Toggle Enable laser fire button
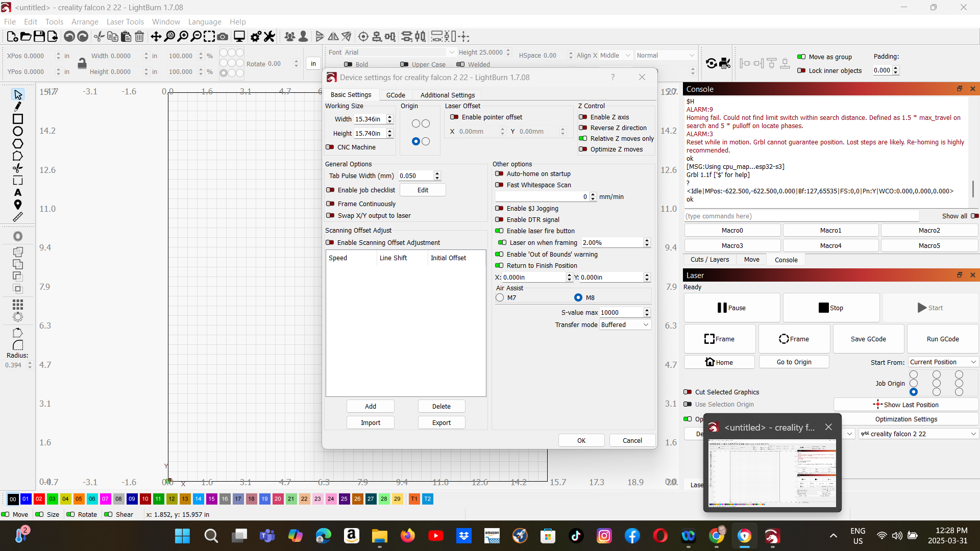 click(x=499, y=231)
